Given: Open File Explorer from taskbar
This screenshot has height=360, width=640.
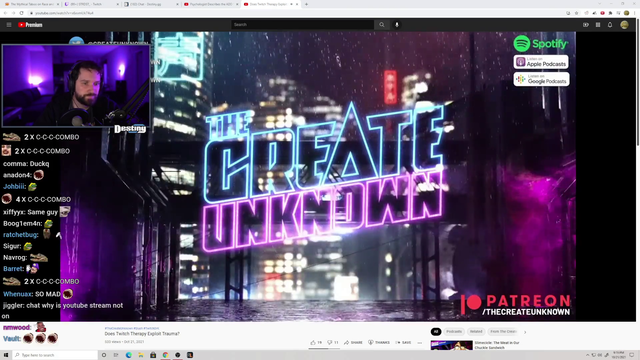Looking at the screenshot, I should [x=141, y=355].
